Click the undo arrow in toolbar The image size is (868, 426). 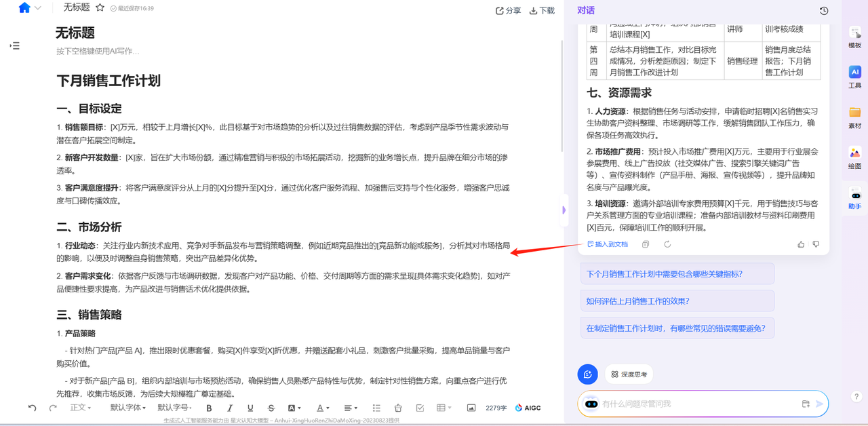pos(33,408)
